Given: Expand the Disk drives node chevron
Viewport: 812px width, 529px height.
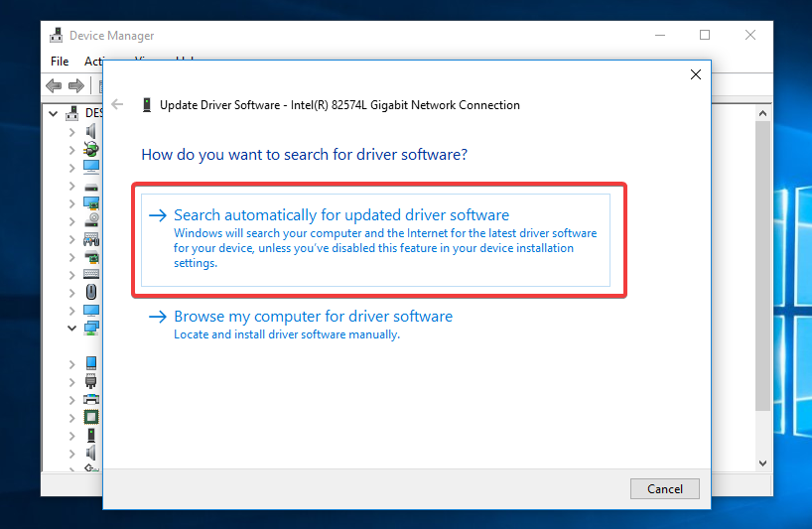Looking at the screenshot, I should tap(72, 186).
